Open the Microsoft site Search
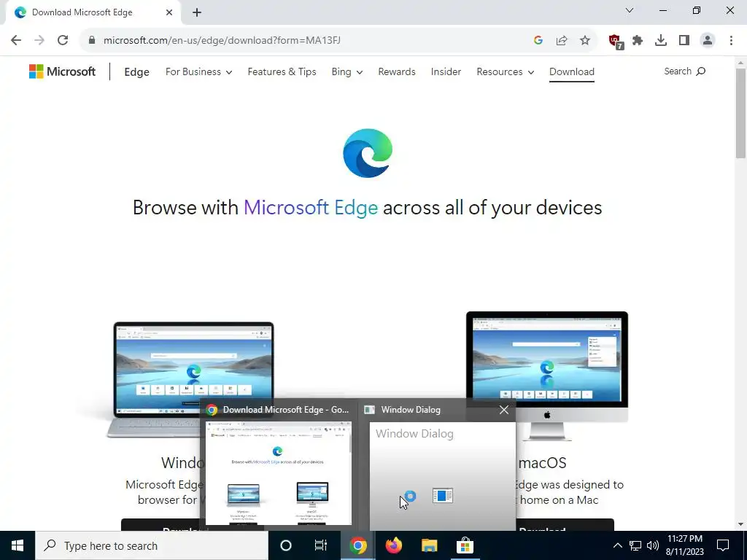Screen dimensions: 747x560 (x=684, y=71)
